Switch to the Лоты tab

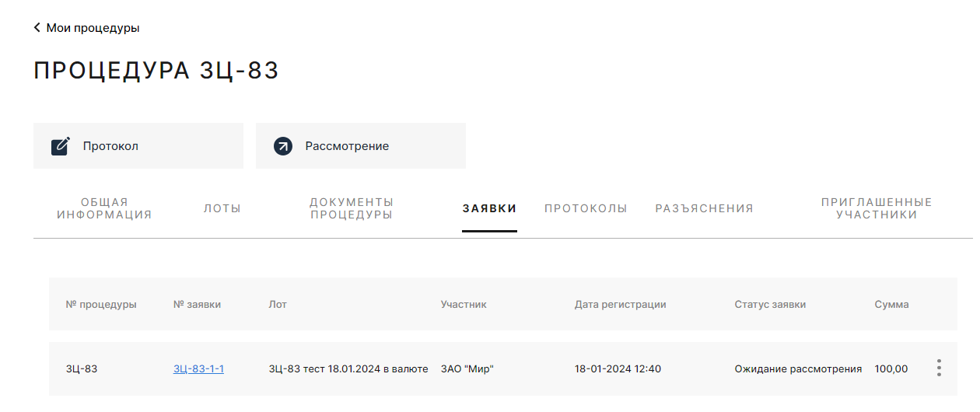222,208
